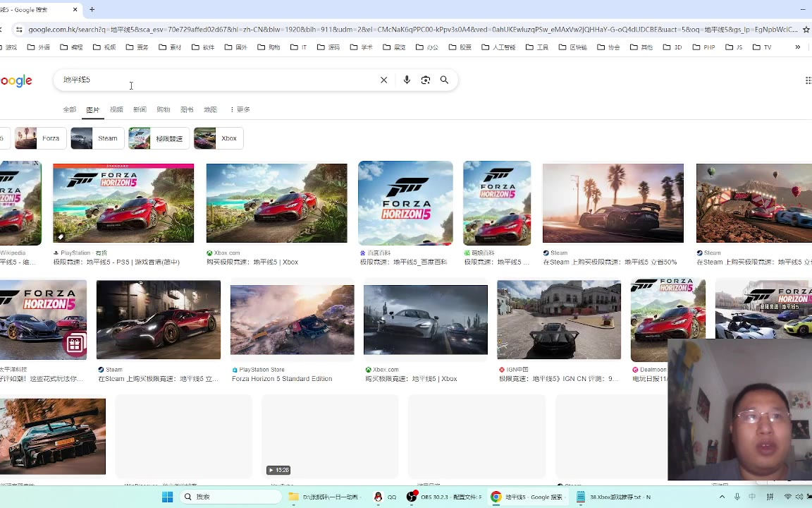Switch to OBS 30.2.3 in the taskbar
812x508 pixels.
(x=444, y=497)
